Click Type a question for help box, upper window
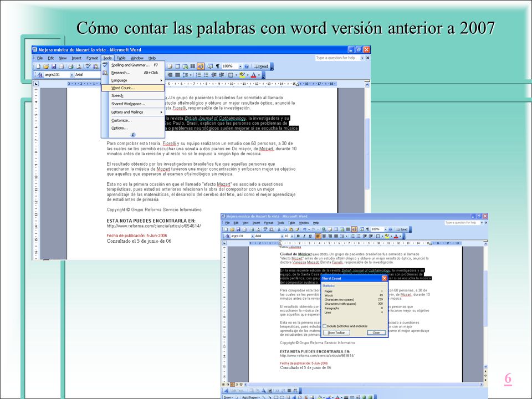 [337, 58]
